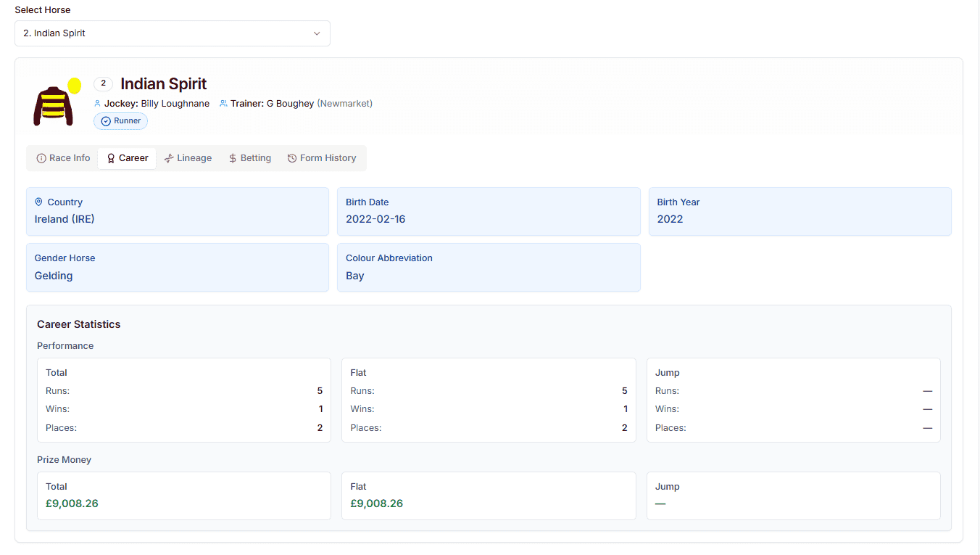The height and width of the screenshot is (555, 980).
Task: Switch to the Lineage tab
Action: pyautogui.click(x=188, y=158)
